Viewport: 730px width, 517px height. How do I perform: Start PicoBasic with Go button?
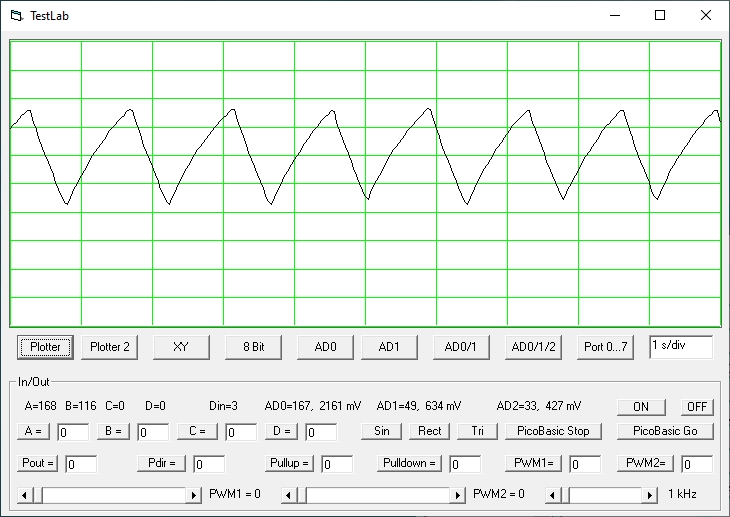pyautogui.click(x=665, y=431)
